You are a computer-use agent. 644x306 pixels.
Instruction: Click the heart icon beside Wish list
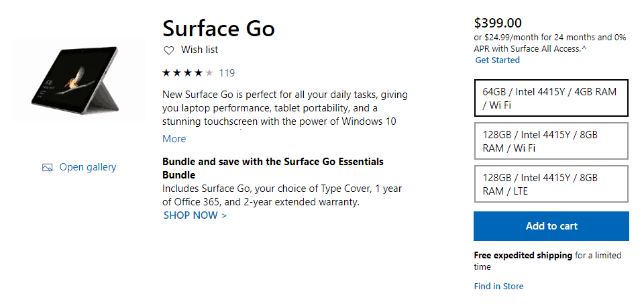click(169, 50)
